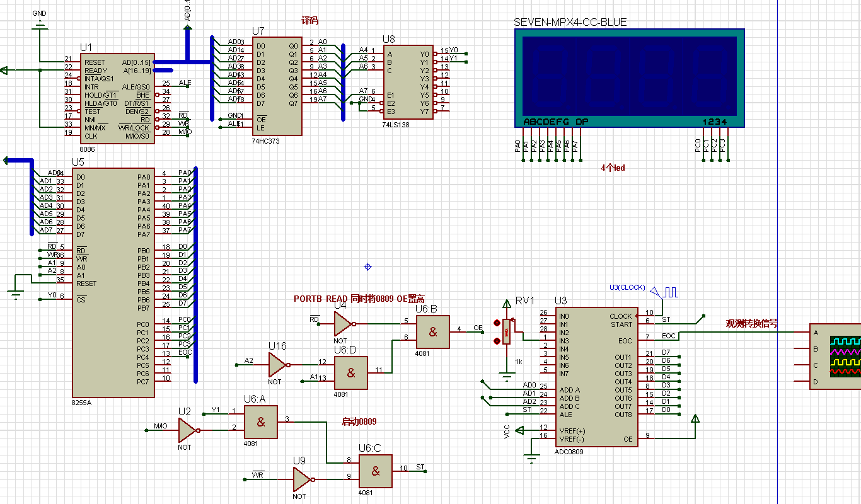Image resolution: width=861 pixels, height=504 pixels.
Task: Select the U7 74HC373 latch chip
Action: pos(277,86)
